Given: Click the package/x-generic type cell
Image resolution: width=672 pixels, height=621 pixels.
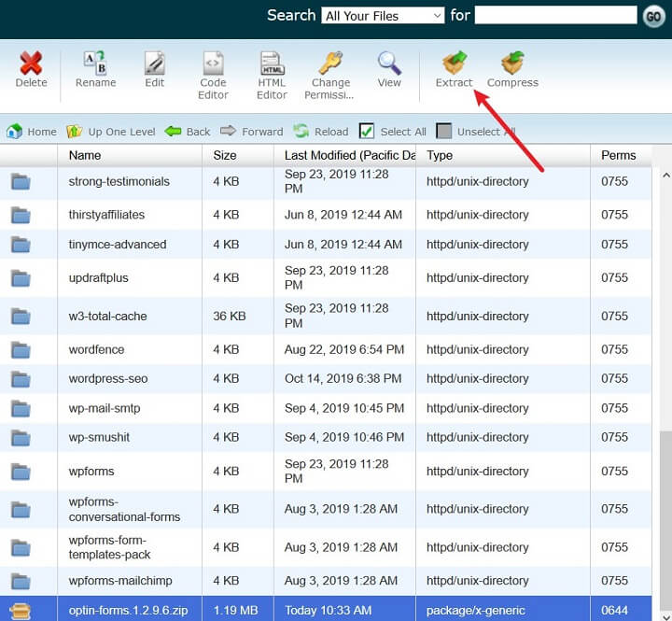Looking at the screenshot, I should tap(476, 611).
